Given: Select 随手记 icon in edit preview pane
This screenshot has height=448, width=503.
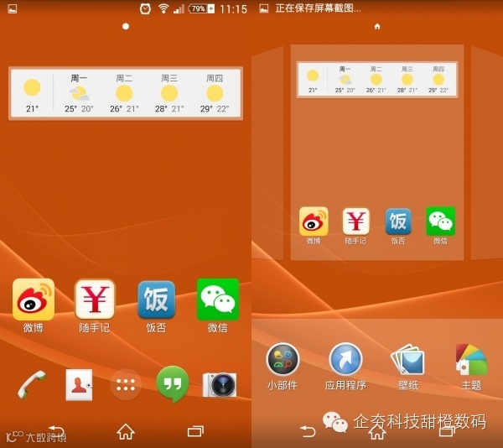Looking at the screenshot, I should [x=355, y=226].
